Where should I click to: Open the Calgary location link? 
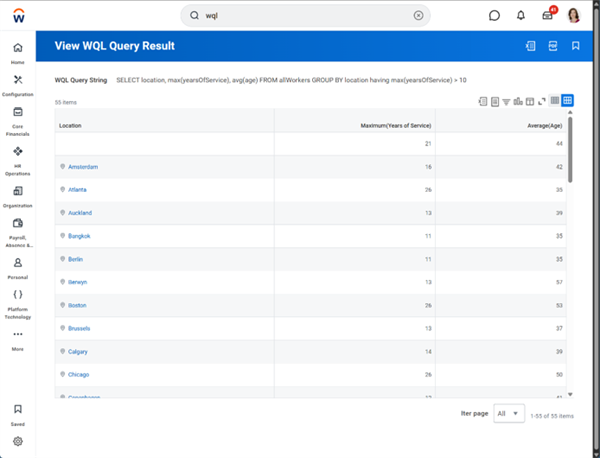click(x=78, y=352)
